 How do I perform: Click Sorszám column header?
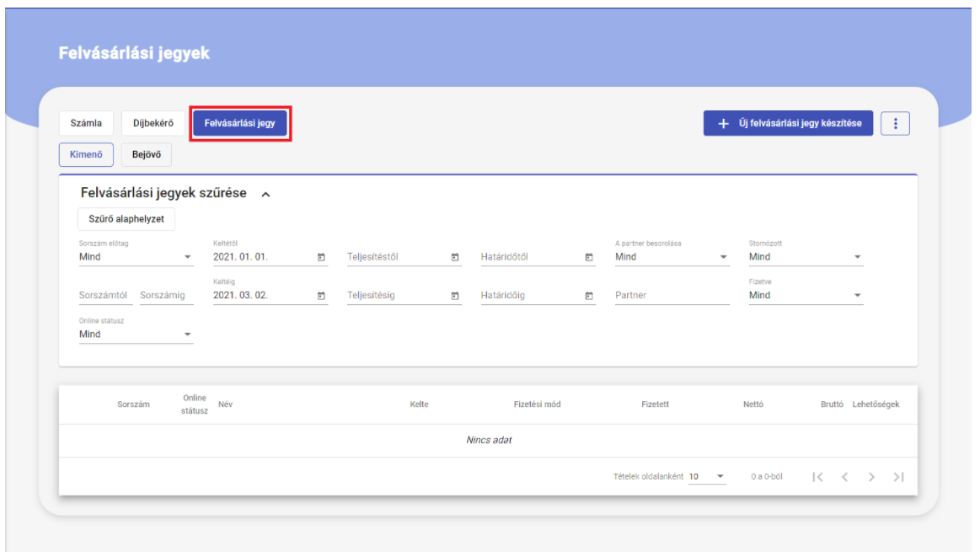click(133, 405)
